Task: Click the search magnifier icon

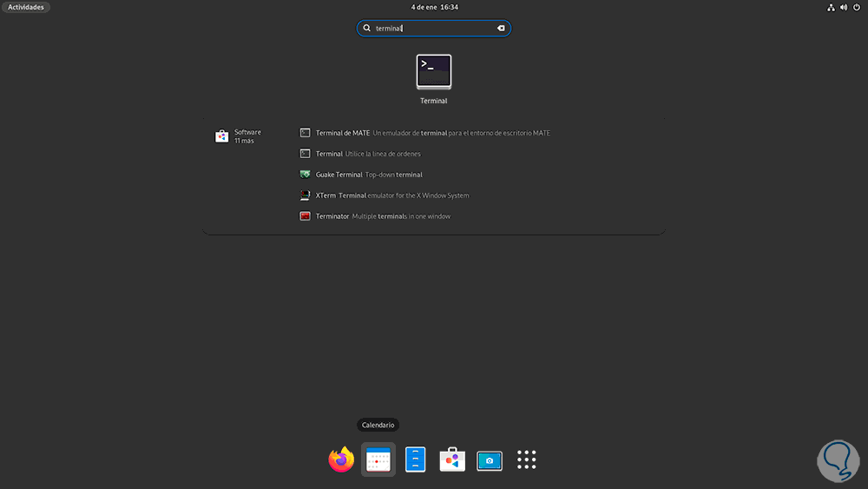Action: click(366, 29)
